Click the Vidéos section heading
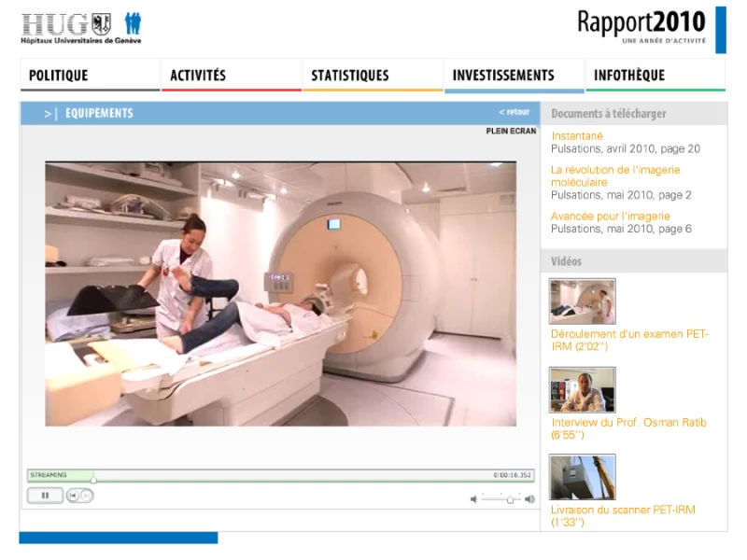This screenshot has height=560, width=747. click(566, 261)
